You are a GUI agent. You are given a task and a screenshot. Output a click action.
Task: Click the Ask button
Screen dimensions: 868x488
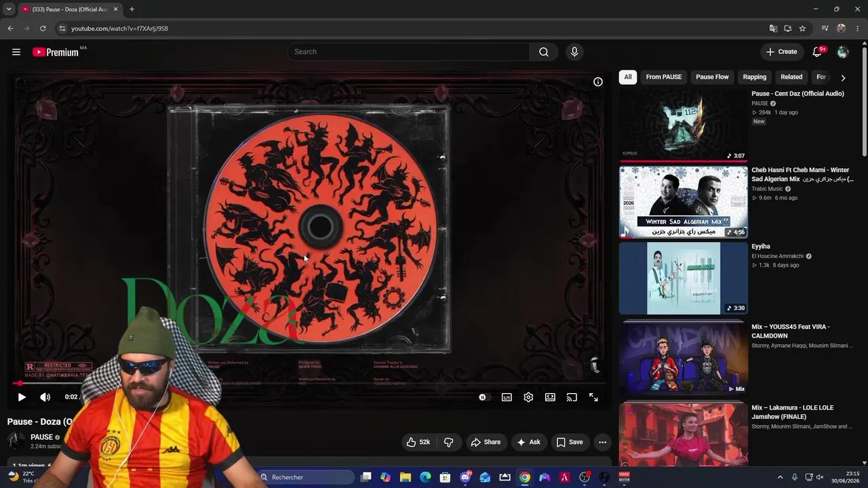[528, 442]
